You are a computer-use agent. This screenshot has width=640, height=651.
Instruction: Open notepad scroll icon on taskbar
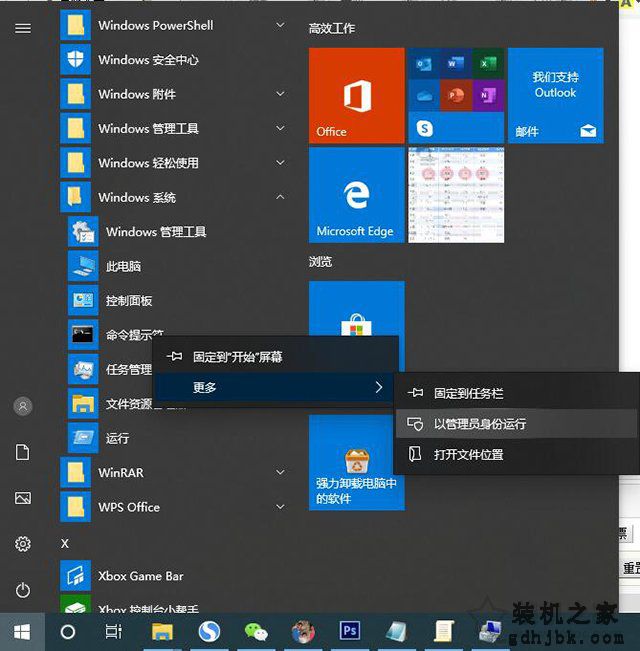(444, 631)
